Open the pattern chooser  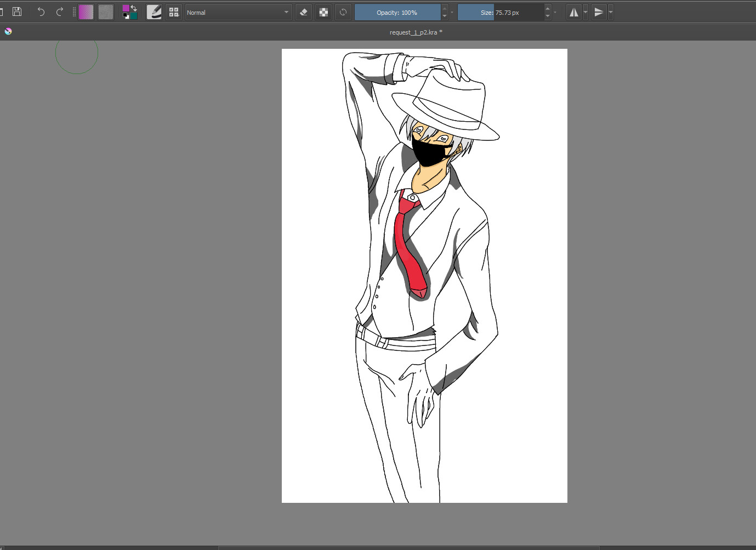click(x=105, y=12)
